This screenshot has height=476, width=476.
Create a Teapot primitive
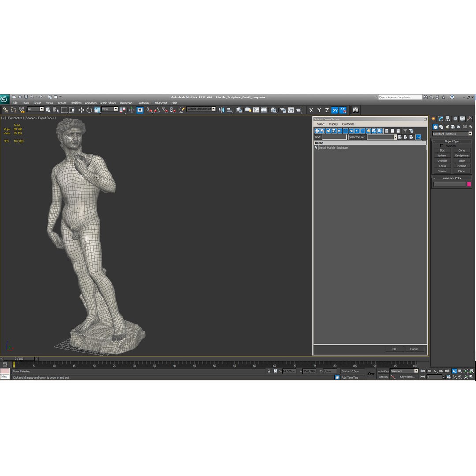click(442, 171)
